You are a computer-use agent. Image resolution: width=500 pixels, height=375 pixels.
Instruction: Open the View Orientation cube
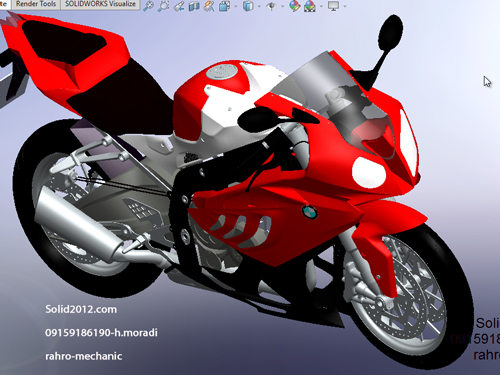click(x=225, y=6)
